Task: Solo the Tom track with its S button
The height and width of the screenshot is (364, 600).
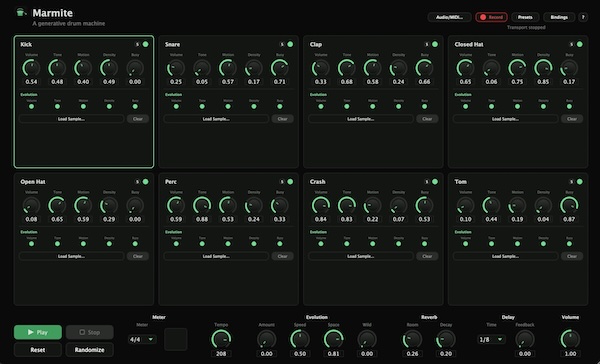Action: (571, 182)
